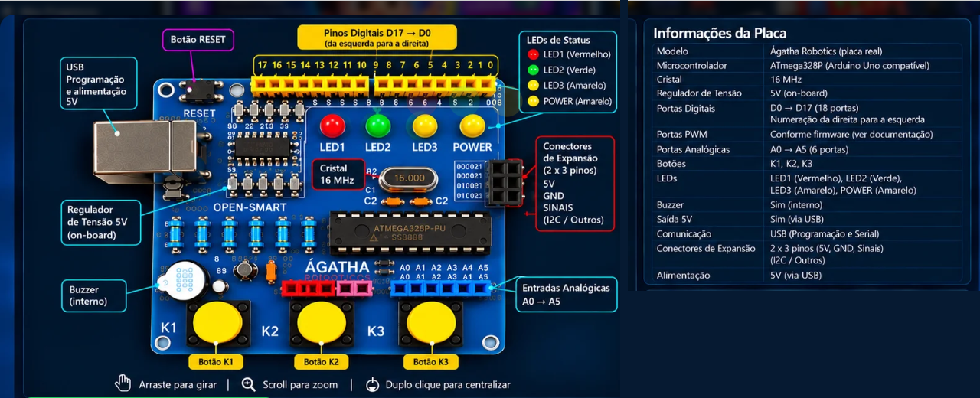Viewport: 980px width, 398px height.
Task: Click pin number 17 above the header
Action: click(x=263, y=65)
